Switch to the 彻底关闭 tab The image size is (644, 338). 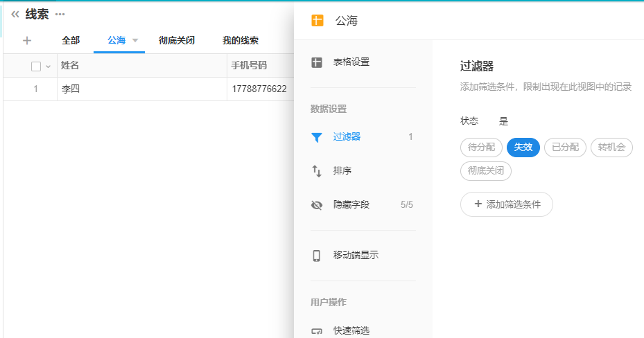tap(176, 41)
